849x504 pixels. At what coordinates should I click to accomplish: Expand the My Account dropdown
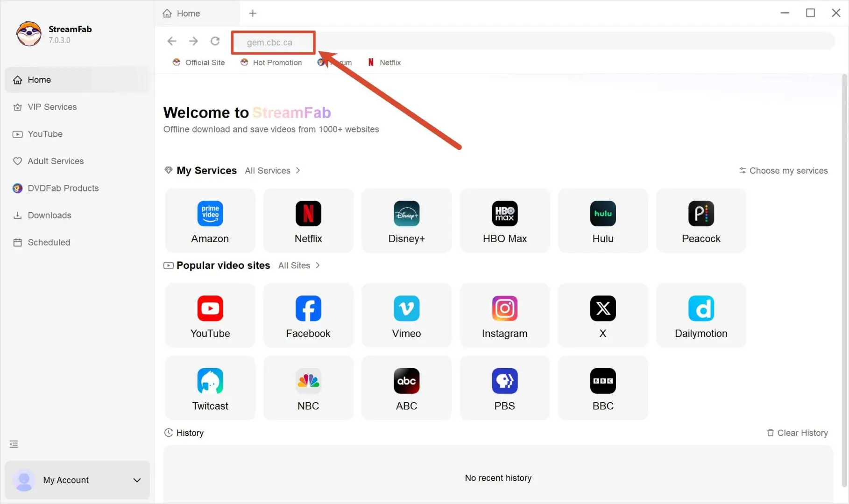137,480
